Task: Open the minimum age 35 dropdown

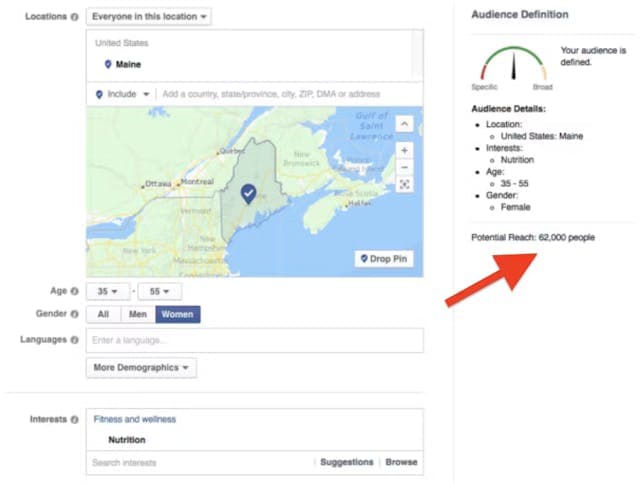Action: pyautogui.click(x=108, y=291)
